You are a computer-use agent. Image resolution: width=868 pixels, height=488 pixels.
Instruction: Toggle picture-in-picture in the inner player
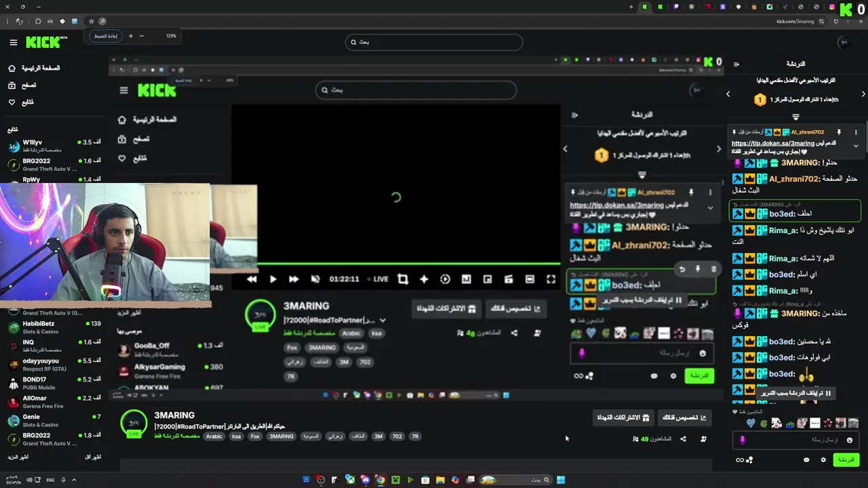[x=487, y=279]
